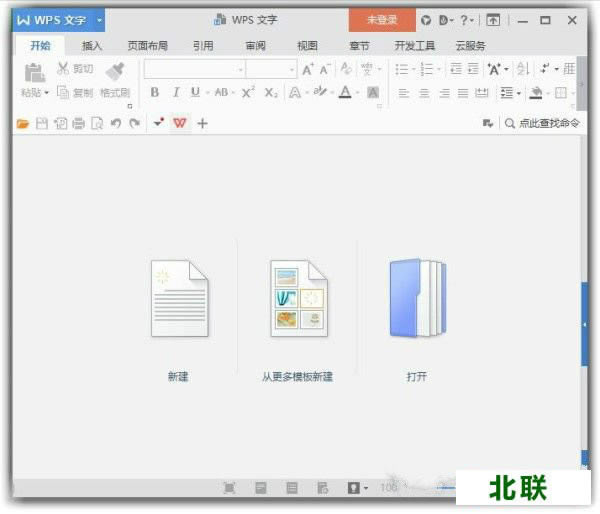Click the undo arrow
Viewport: 600px width, 514px height.
(116, 123)
